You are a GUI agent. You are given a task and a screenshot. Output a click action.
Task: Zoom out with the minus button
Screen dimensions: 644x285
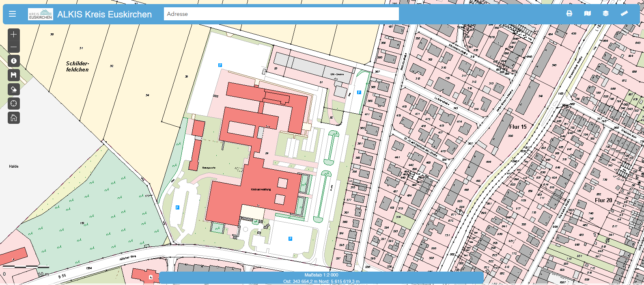pyautogui.click(x=14, y=47)
